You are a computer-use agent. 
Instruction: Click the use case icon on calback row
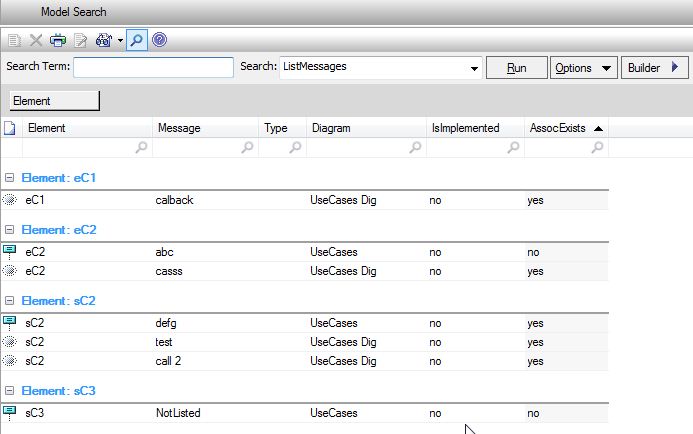(10, 200)
